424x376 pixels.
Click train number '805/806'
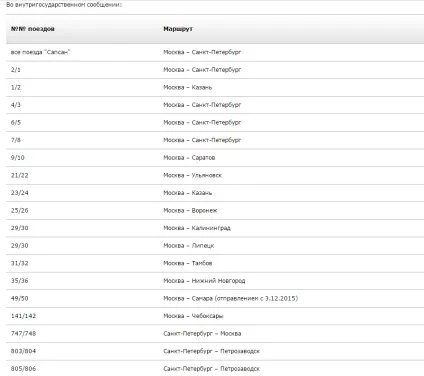click(23, 369)
